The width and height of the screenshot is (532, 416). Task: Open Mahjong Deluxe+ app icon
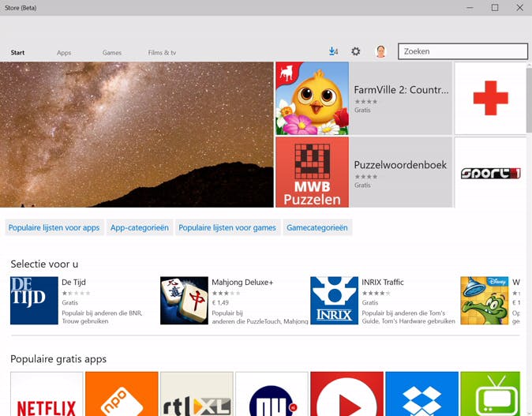[184, 301]
